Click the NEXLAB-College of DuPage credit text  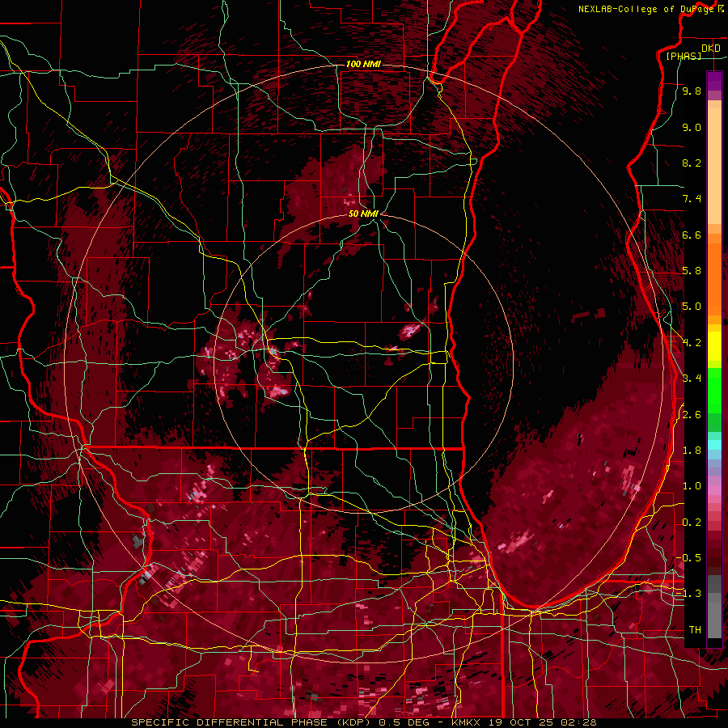point(645,9)
